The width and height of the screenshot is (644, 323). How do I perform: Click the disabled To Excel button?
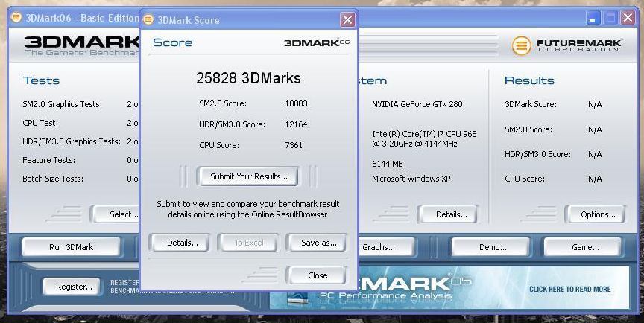point(248,243)
